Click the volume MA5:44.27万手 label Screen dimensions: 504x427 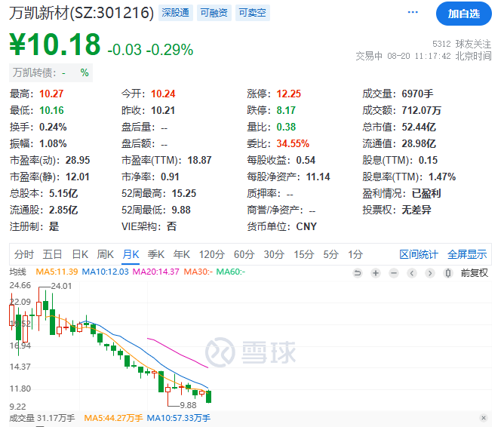(x=113, y=418)
